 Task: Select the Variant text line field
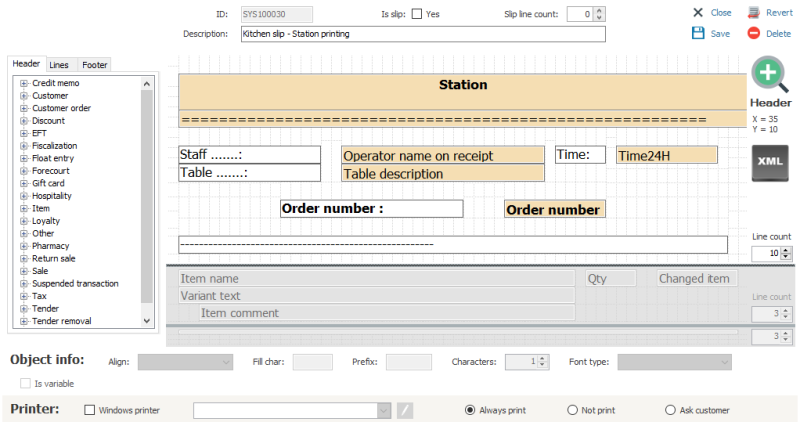tap(377, 295)
